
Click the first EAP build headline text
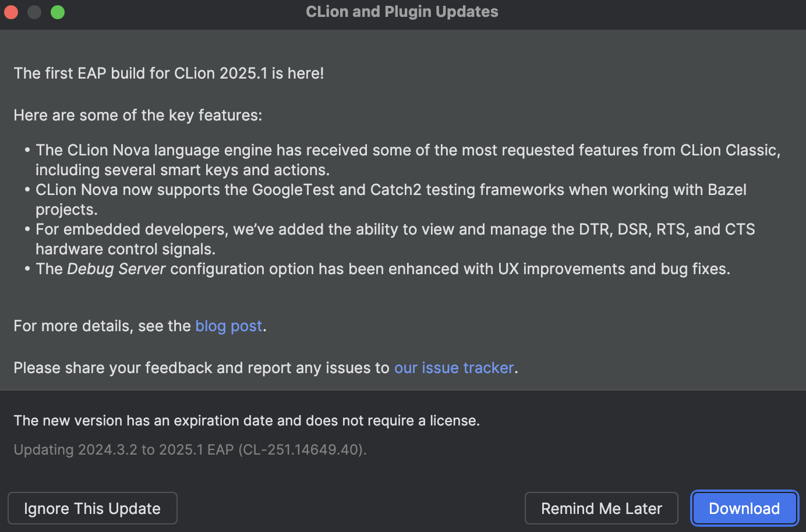(168, 73)
